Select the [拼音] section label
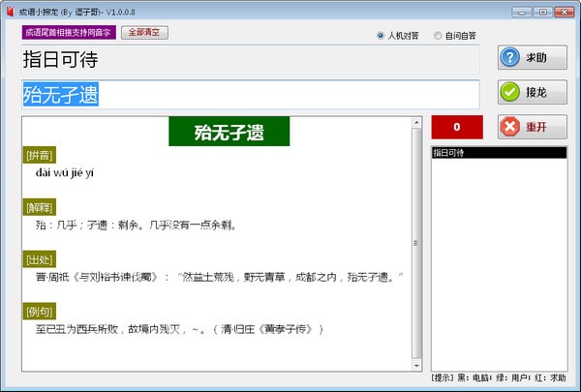 coord(40,155)
